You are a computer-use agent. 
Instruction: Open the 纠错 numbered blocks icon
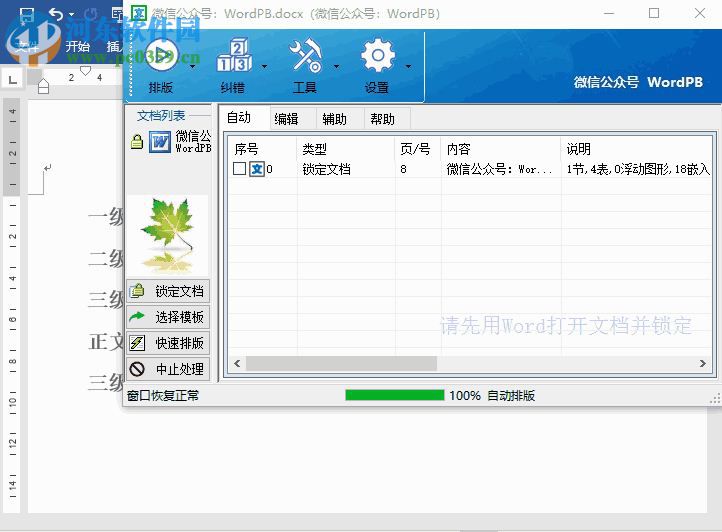click(x=234, y=55)
